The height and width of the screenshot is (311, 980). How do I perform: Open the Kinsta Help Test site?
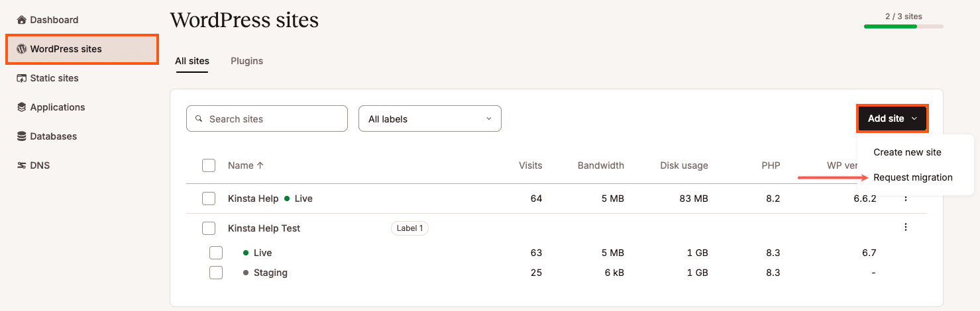264,228
